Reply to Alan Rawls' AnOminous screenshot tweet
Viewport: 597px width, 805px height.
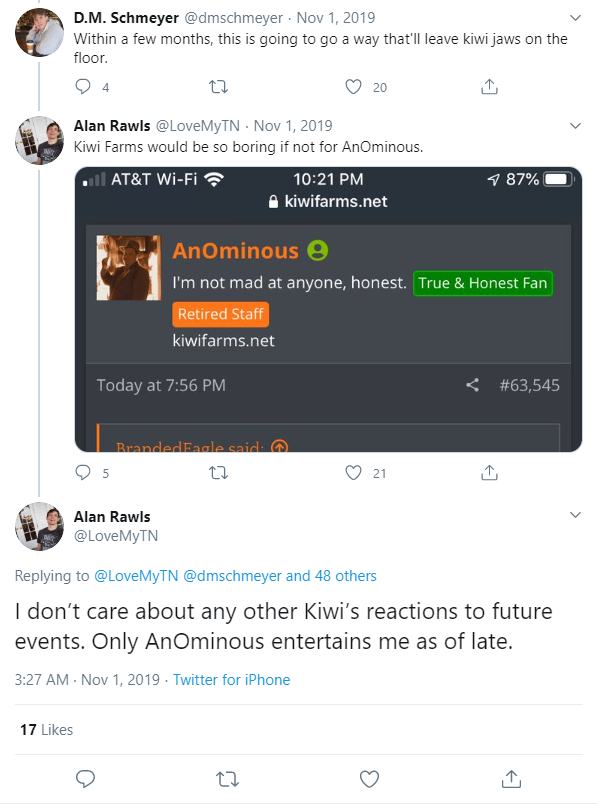click(x=83, y=472)
